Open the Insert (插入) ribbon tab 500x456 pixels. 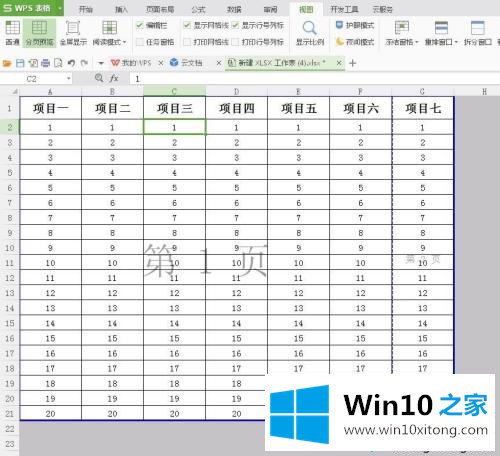pos(121,9)
